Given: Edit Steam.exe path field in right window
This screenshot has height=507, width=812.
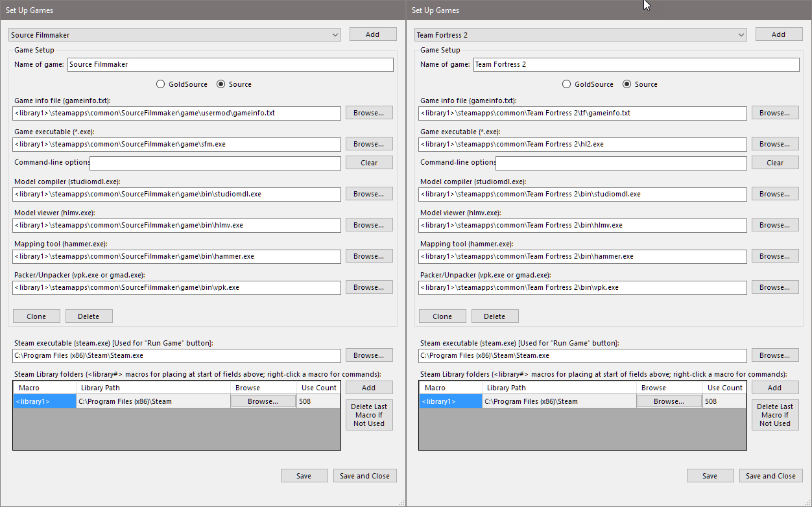Looking at the screenshot, I should [x=582, y=355].
